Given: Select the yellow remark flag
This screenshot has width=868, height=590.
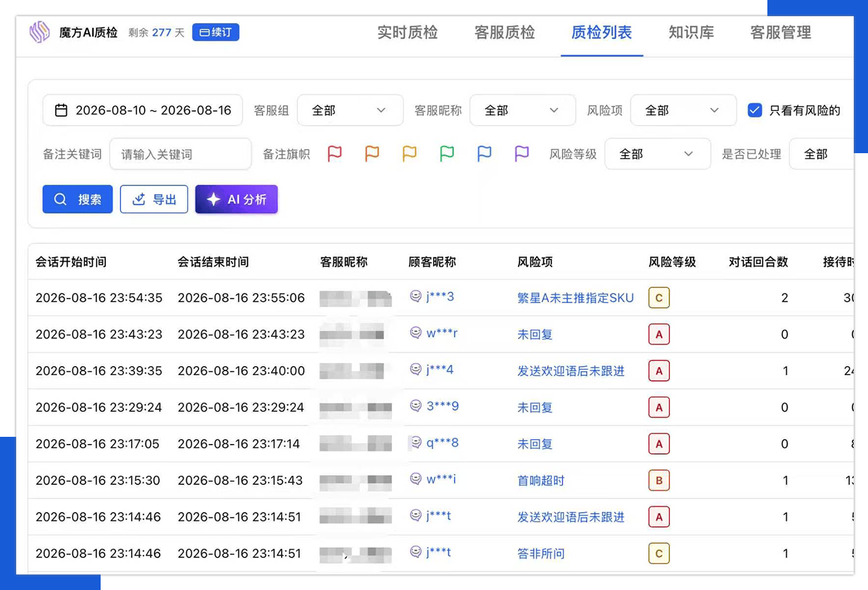Looking at the screenshot, I should pyautogui.click(x=410, y=154).
